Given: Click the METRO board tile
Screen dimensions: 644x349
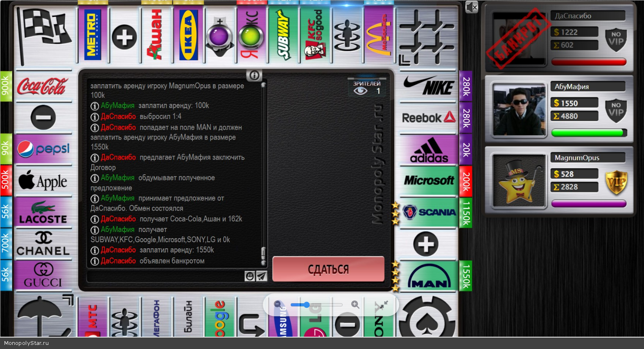Looking at the screenshot, I should tap(93, 34).
